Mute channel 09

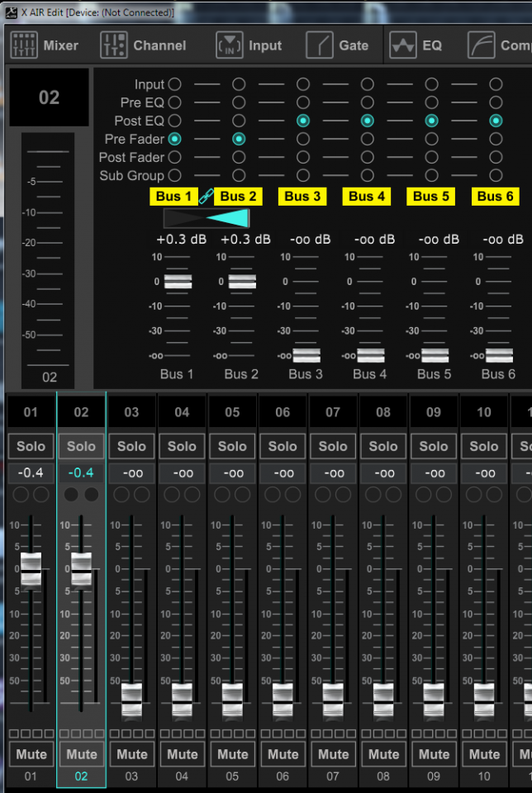(x=434, y=754)
